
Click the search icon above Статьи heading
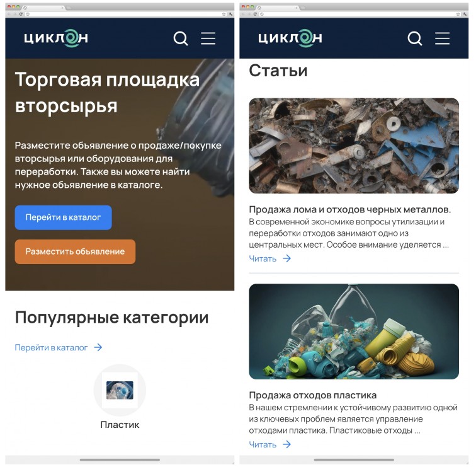[415, 38]
